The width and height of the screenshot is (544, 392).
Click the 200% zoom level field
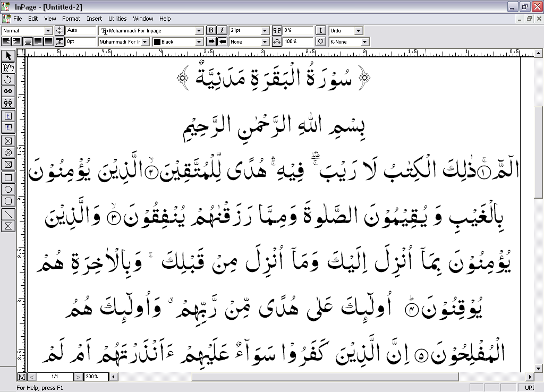click(x=95, y=377)
